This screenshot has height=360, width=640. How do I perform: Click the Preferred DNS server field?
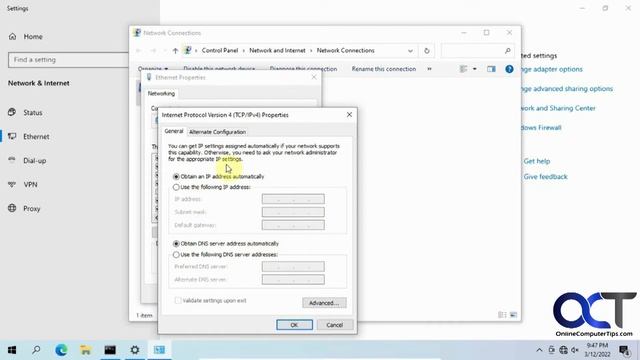click(x=293, y=267)
